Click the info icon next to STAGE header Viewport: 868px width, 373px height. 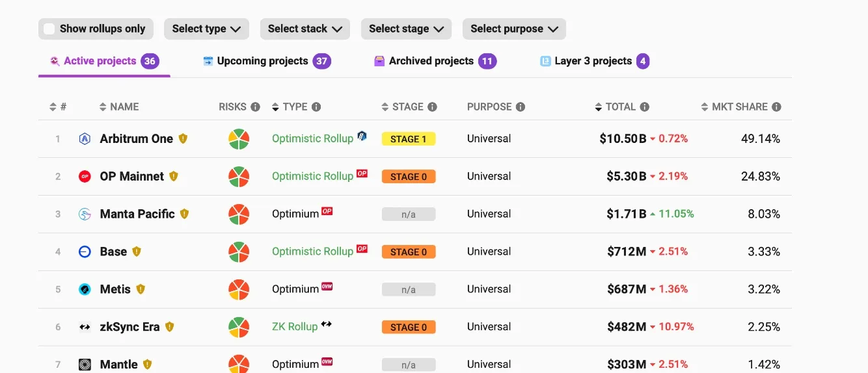[432, 107]
